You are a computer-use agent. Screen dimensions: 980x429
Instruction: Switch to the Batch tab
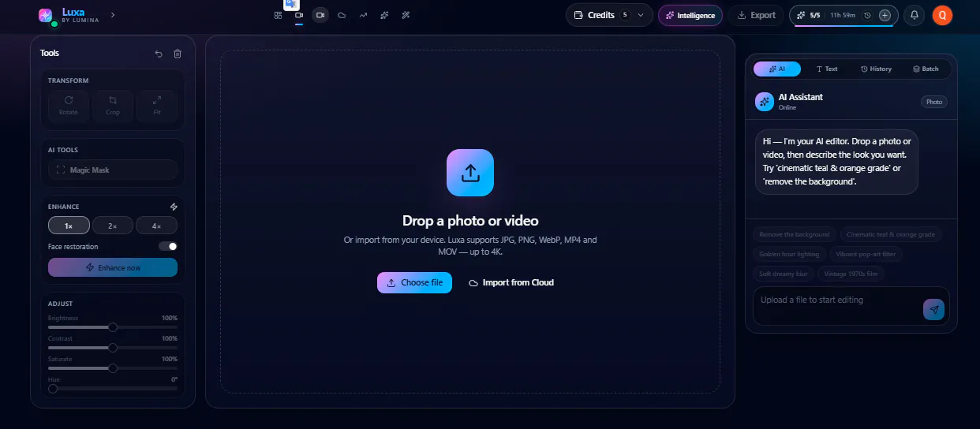[926, 69]
